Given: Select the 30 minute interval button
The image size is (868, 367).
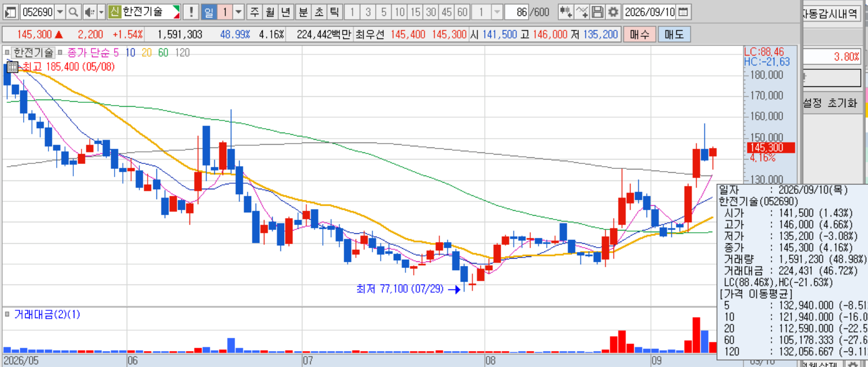Looking at the screenshot, I should [x=431, y=12].
